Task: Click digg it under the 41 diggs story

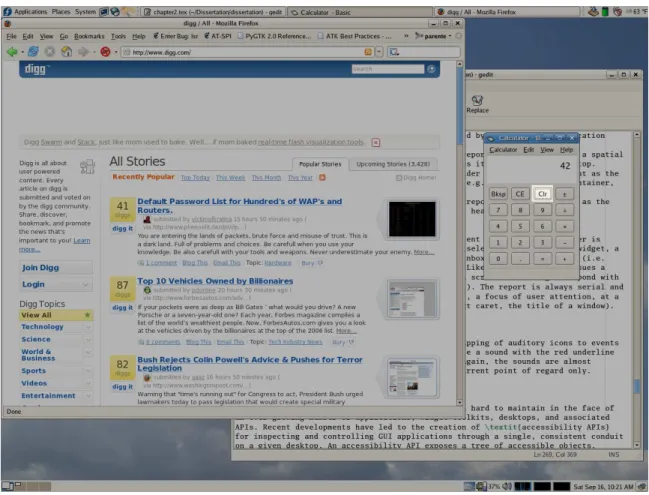Action: pos(123,228)
